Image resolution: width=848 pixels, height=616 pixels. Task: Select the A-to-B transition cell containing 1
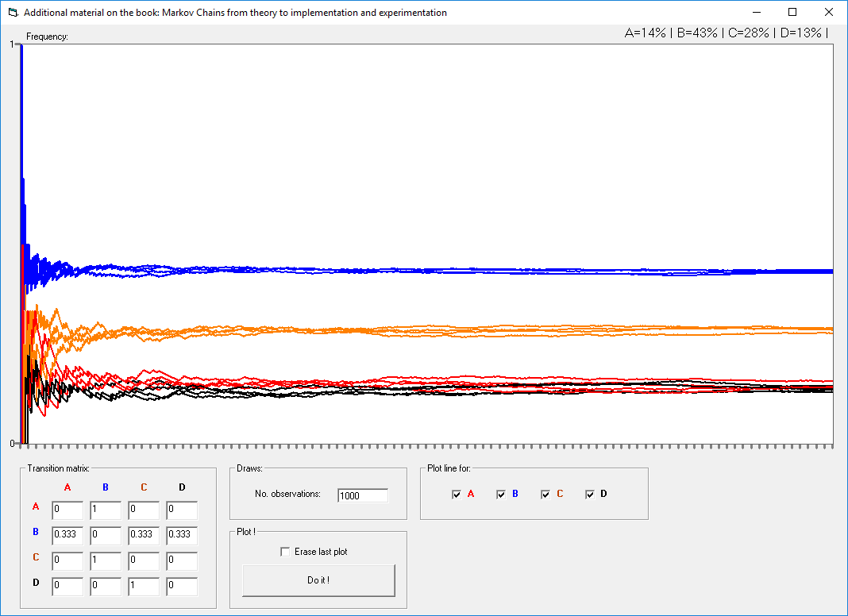[x=106, y=510]
